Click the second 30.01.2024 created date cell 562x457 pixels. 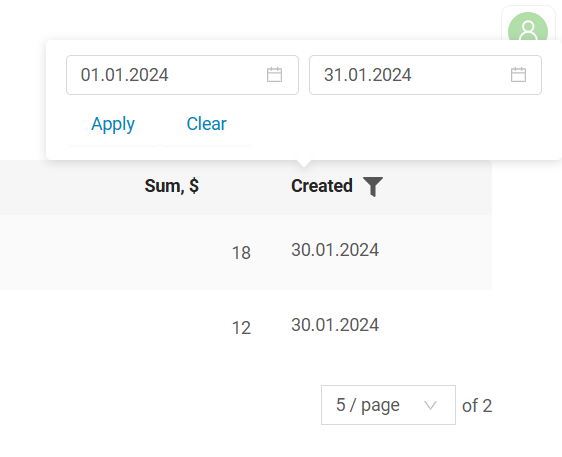click(335, 325)
